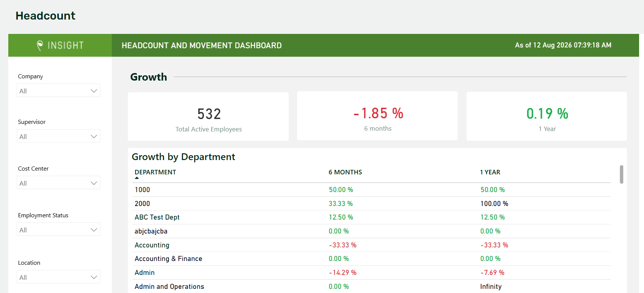Click the Insight leaf logo icon
Image resolution: width=644 pixels, height=293 pixels.
[x=40, y=46]
